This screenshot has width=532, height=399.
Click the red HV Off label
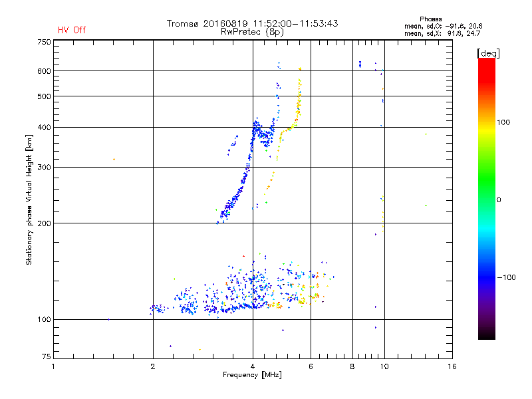[x=71, y=30]
